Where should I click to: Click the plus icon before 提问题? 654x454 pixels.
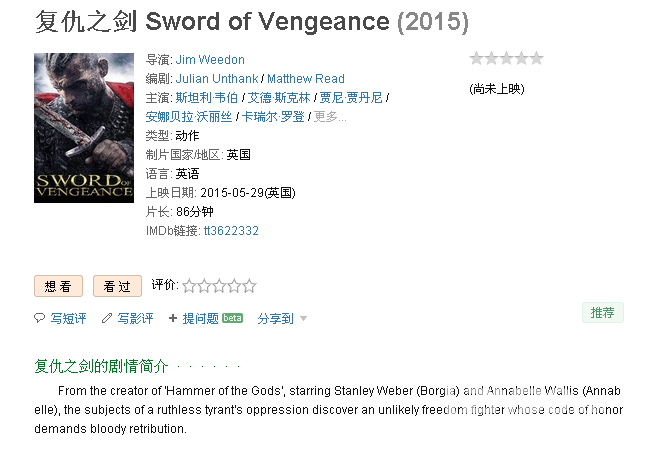[173, 318]
